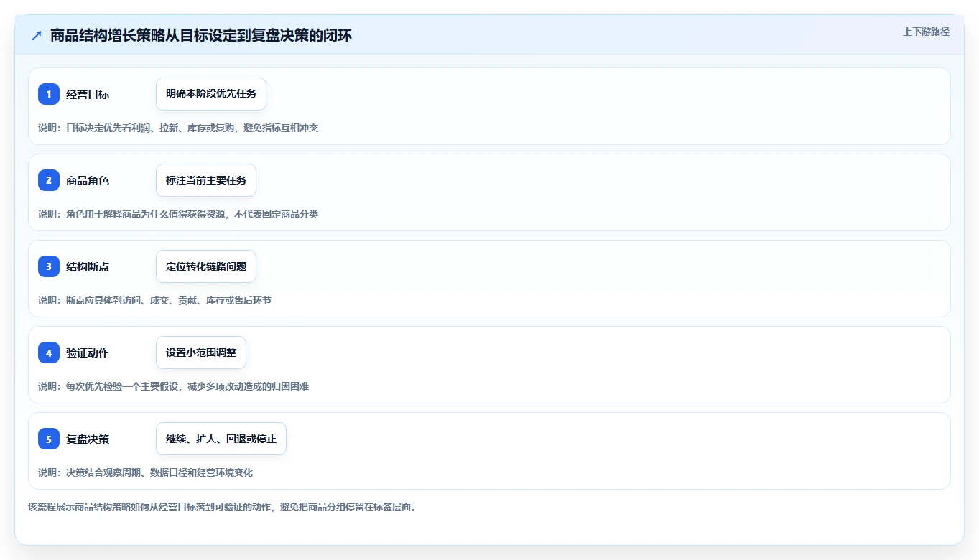
Task: Click the note starting 说明:角色用于解释商品
Action: (178, 214)
